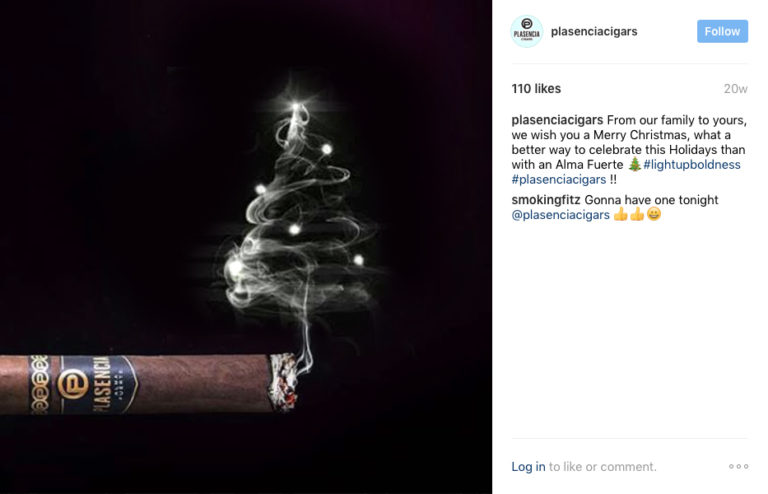Viewport: 768px width, 494px height.
Task: Click the #lightupboldness hashtag
Action: click(x=692, y=165)
